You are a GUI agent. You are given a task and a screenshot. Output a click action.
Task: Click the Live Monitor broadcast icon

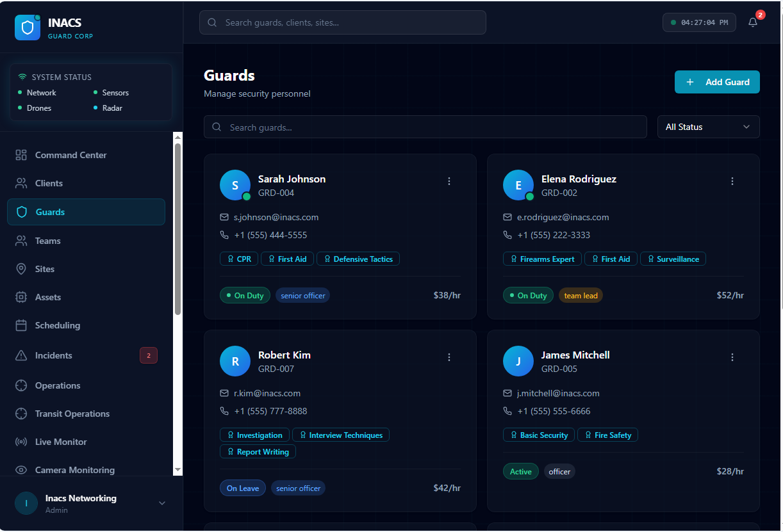click(21, 442)
